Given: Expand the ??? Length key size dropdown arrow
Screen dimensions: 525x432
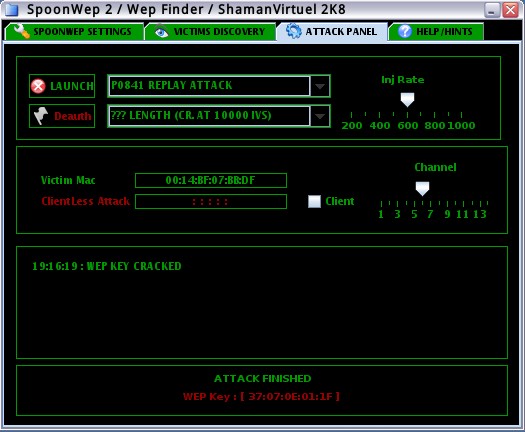Looking at the screenshot, I should tap(320, 116).
